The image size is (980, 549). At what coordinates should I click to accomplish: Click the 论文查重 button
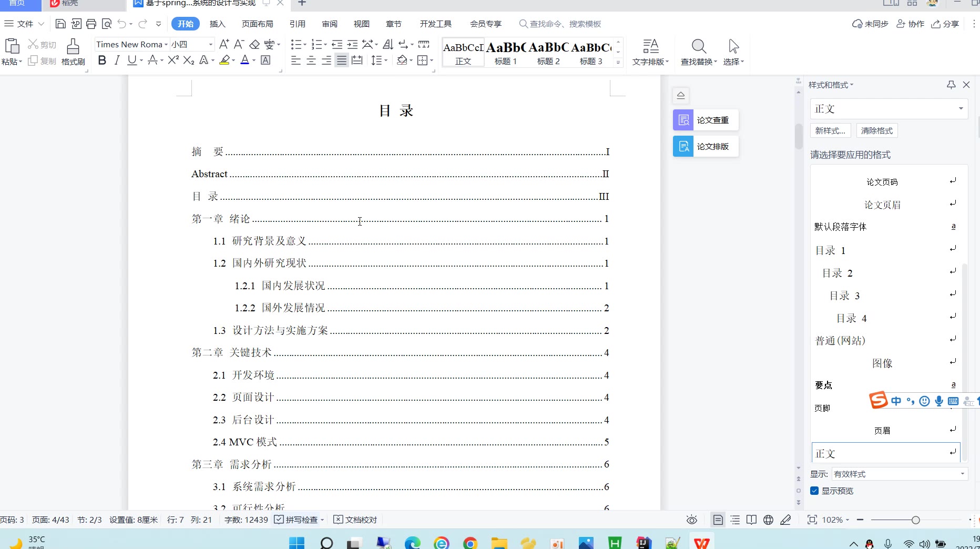(706, 120)
